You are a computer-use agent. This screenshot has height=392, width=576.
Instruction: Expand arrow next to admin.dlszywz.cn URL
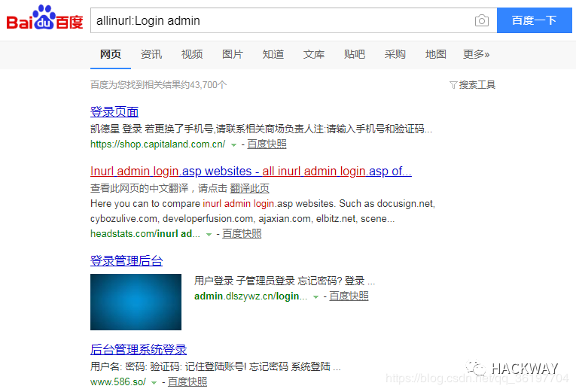[315, 297]
